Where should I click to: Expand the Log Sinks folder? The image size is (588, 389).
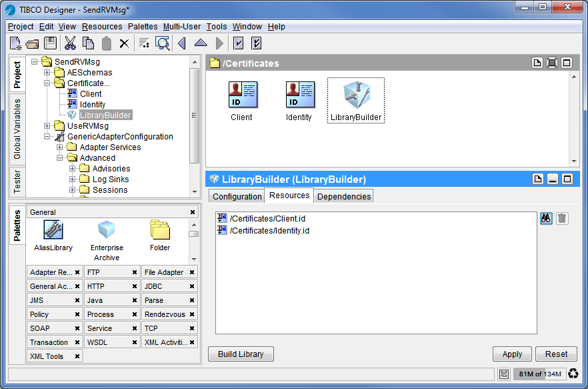click(73, 179)
